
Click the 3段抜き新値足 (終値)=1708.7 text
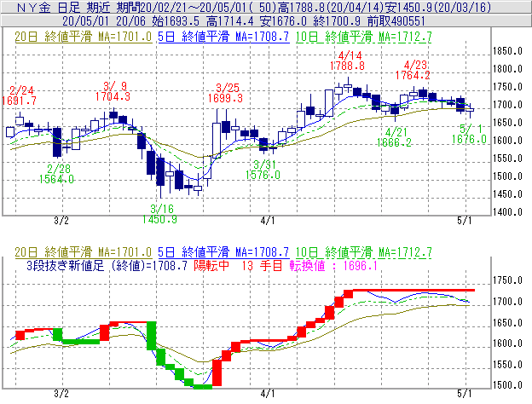click(x=107, y=266)
